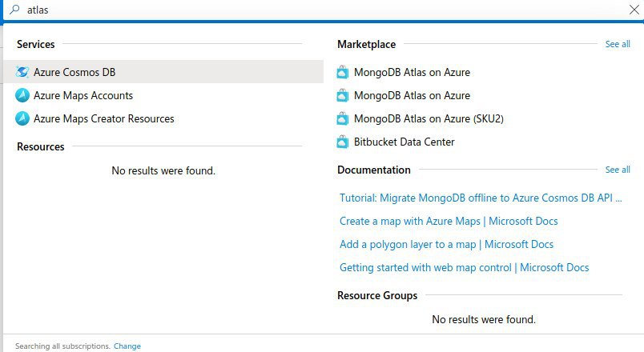
Task: Click the Azure Maps Creator Resources icon
Action: pos(22,118)
